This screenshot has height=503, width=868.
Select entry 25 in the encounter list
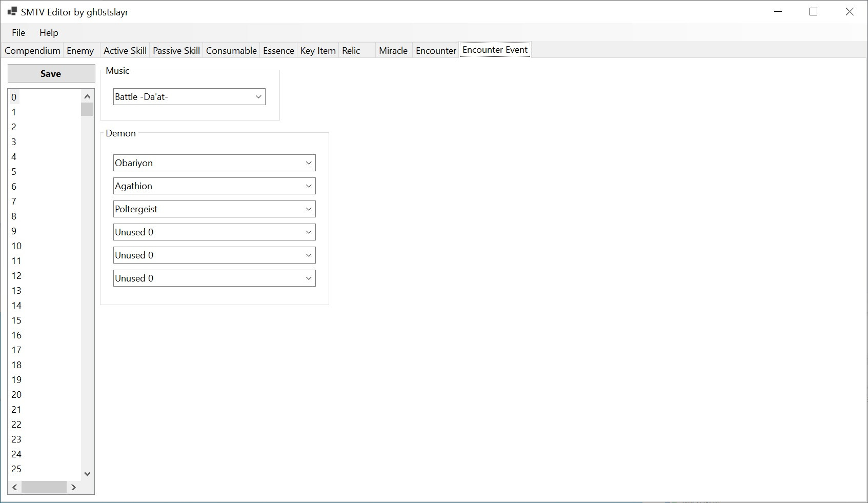[16, 469]
